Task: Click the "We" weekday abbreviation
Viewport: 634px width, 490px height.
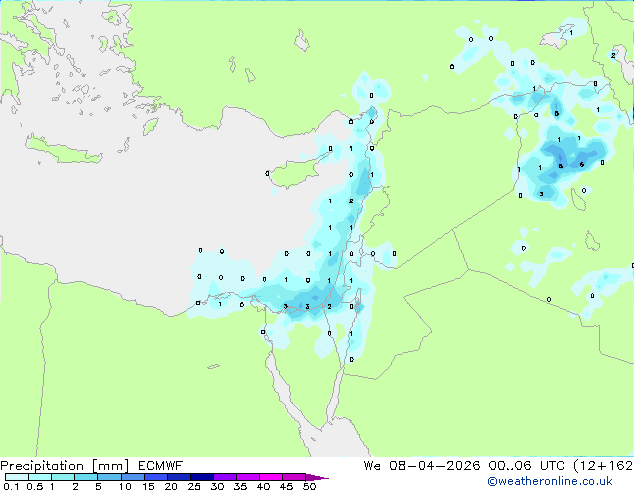Action: coord(372,466)
